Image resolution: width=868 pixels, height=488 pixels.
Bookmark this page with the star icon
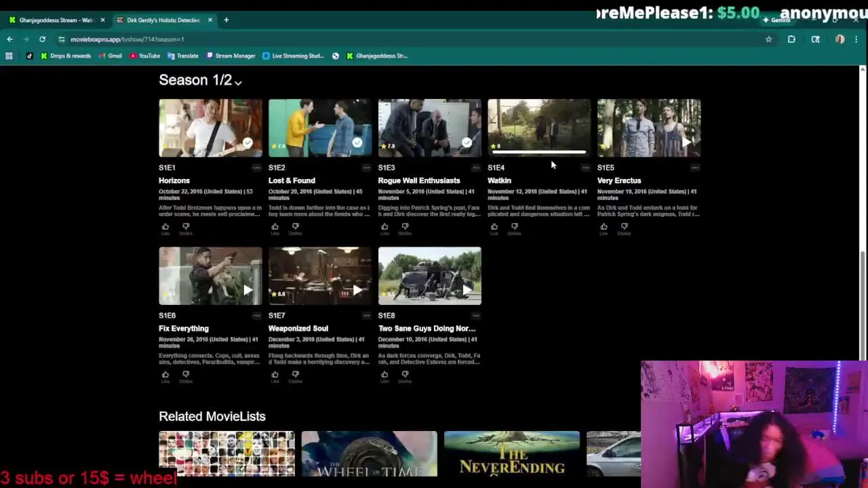pos(768,39)
